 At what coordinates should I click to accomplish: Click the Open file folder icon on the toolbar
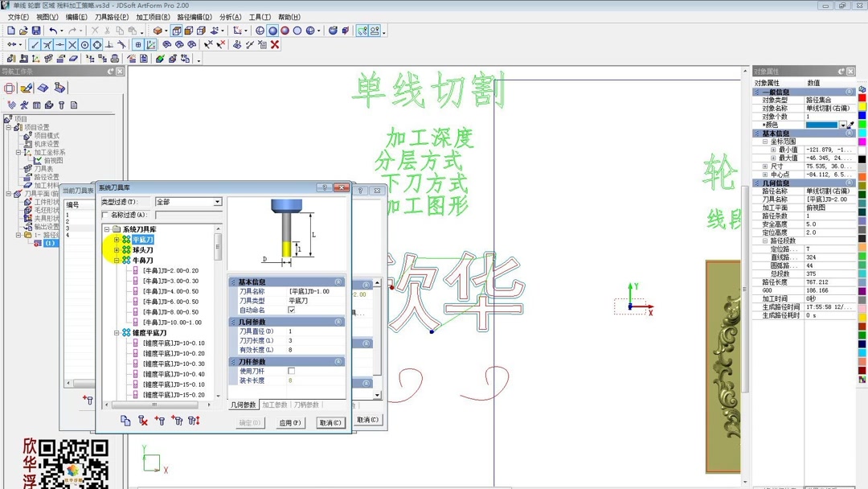23,31
